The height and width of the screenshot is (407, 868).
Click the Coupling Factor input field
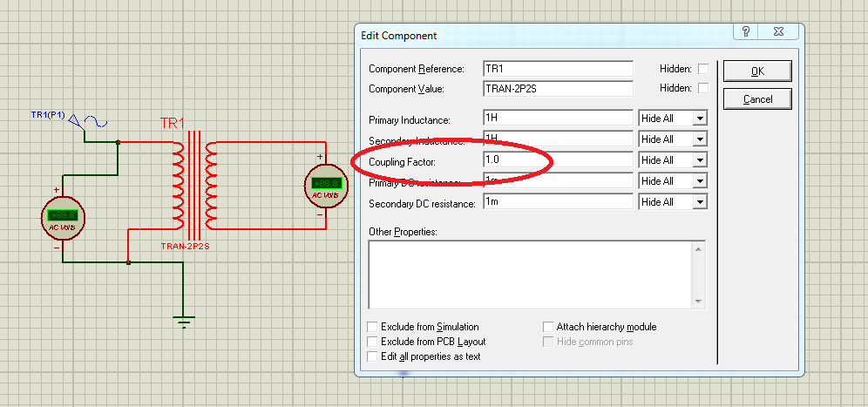558,160
